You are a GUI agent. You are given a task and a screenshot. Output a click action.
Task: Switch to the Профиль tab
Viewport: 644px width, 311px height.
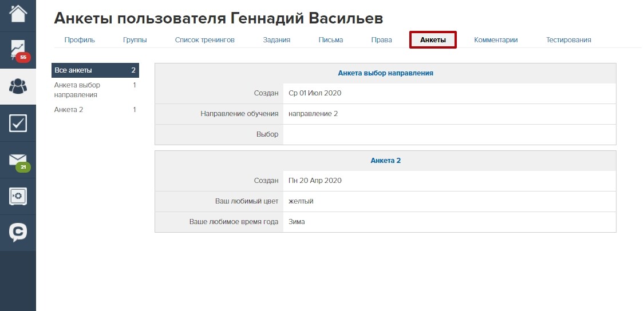pyautogui.click(x=80, y=40)
